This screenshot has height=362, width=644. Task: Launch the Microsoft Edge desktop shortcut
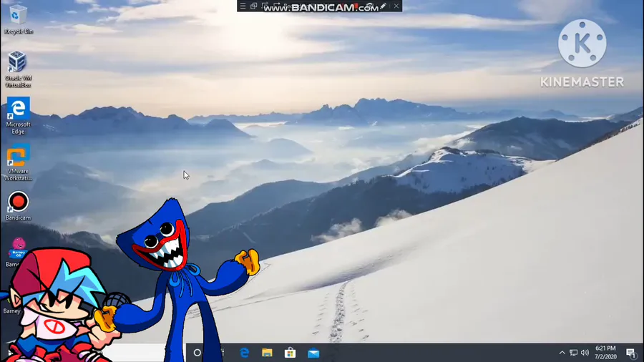click(x=18, y=116)
